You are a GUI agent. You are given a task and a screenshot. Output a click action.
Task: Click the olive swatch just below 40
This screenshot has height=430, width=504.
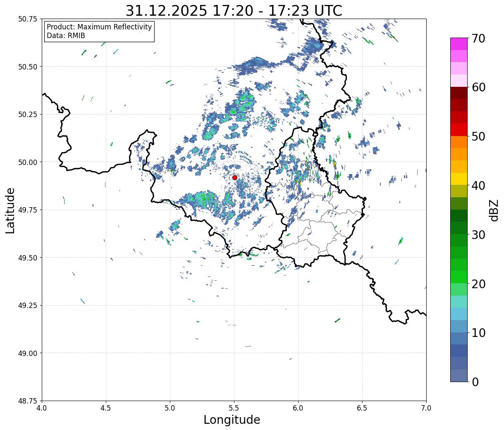click(459, 191)
